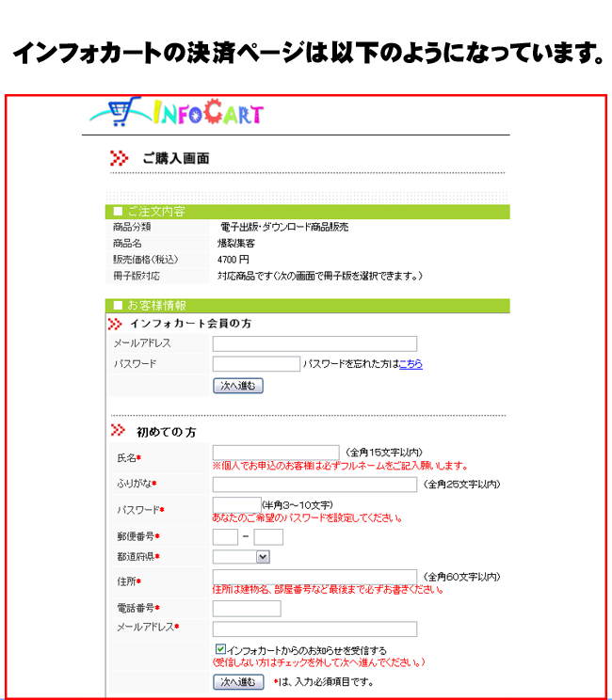Uncheck インフォカートからのお知らせを受信する checkbox
The image size is (612, 700).
(x=220, y=648)
